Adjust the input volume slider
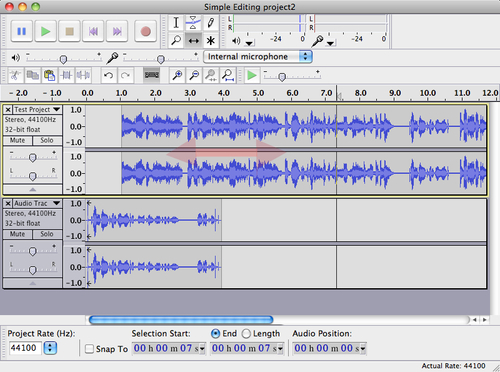500x372 pixels. [161, 59]
